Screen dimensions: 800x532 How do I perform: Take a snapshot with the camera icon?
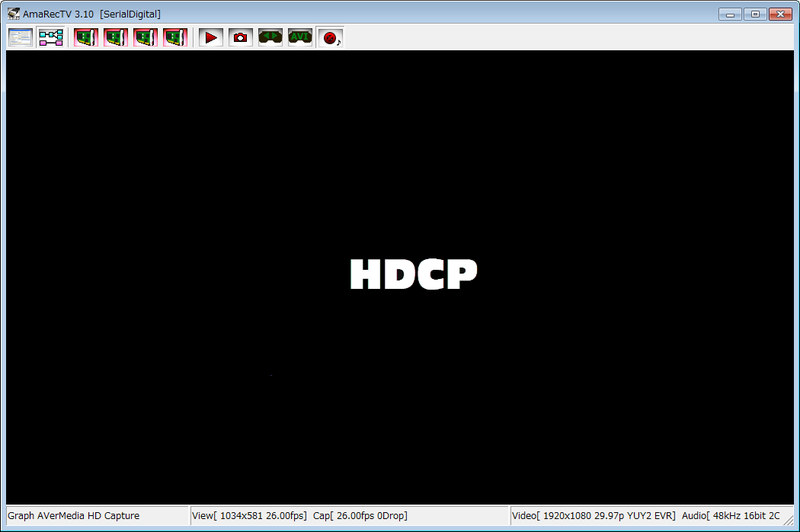coord(240,37)
